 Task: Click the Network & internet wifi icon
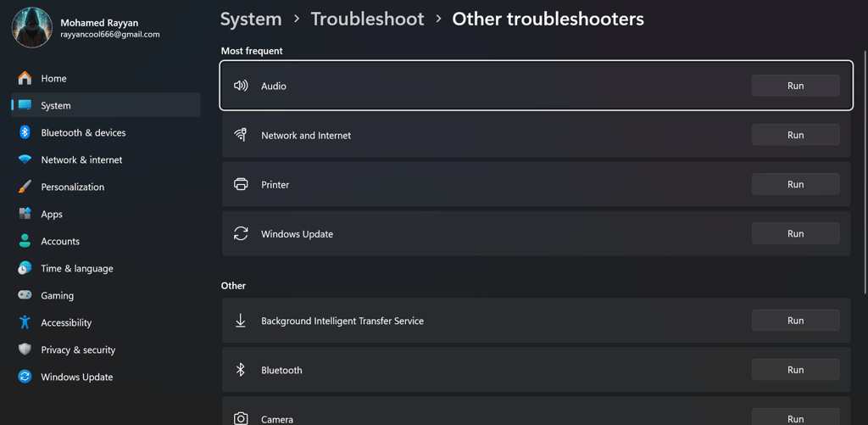click(x=25, y=159)
